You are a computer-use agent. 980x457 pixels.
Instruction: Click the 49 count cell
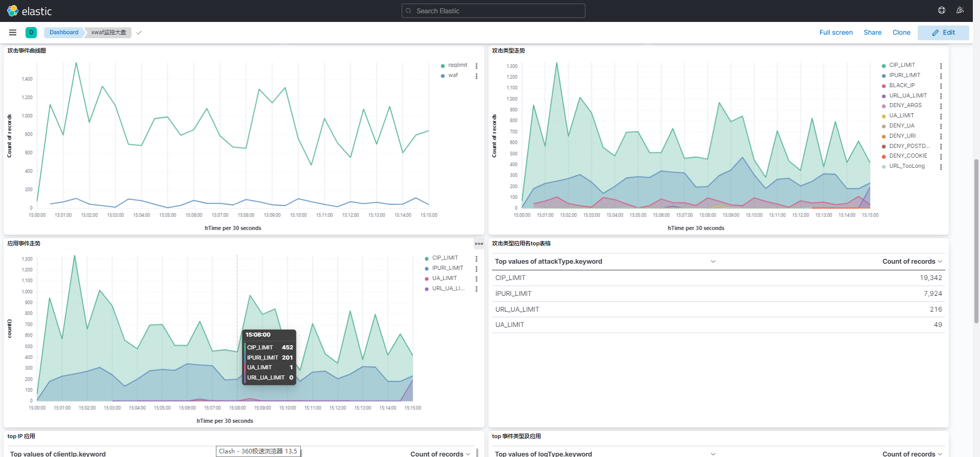pyautogui.click(x=938, y=325)
